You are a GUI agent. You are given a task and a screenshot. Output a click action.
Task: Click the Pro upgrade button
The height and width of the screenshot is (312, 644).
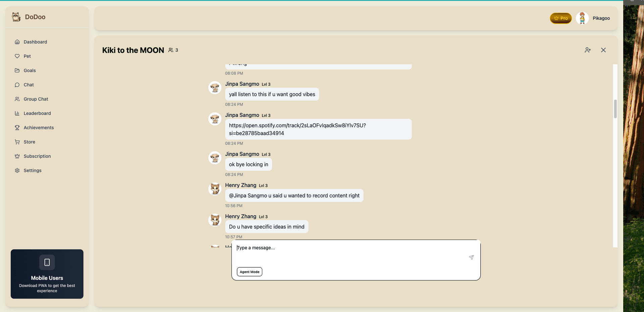(x=560, y=18)
